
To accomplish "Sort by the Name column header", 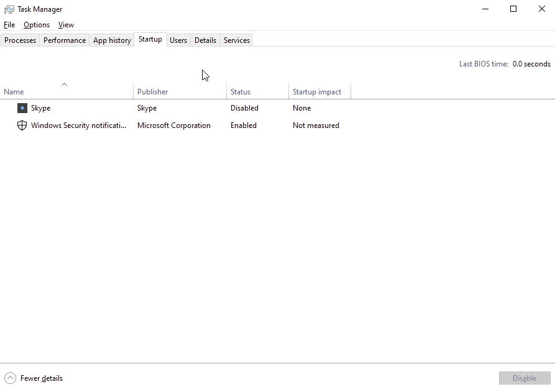I will tap(67, 91).
